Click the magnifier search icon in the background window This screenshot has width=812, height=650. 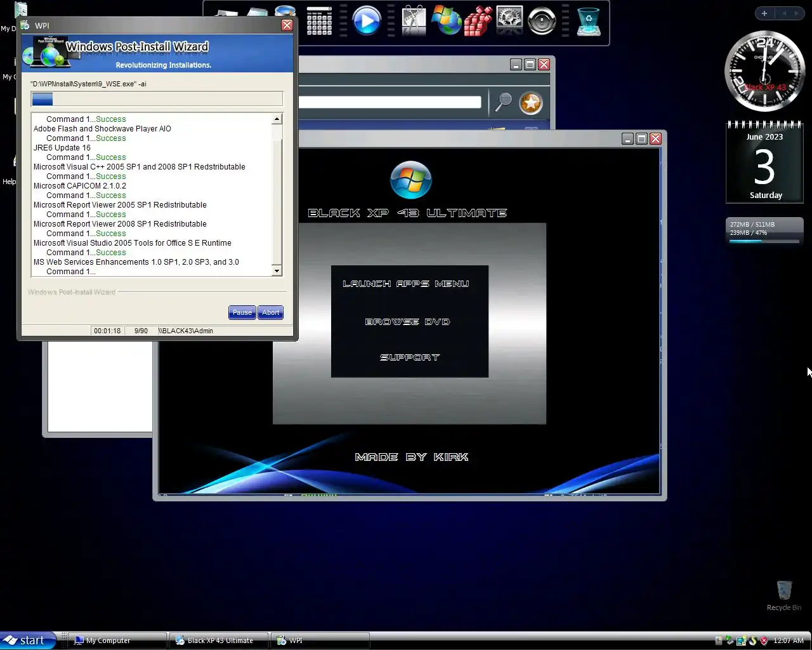point(504,102)
